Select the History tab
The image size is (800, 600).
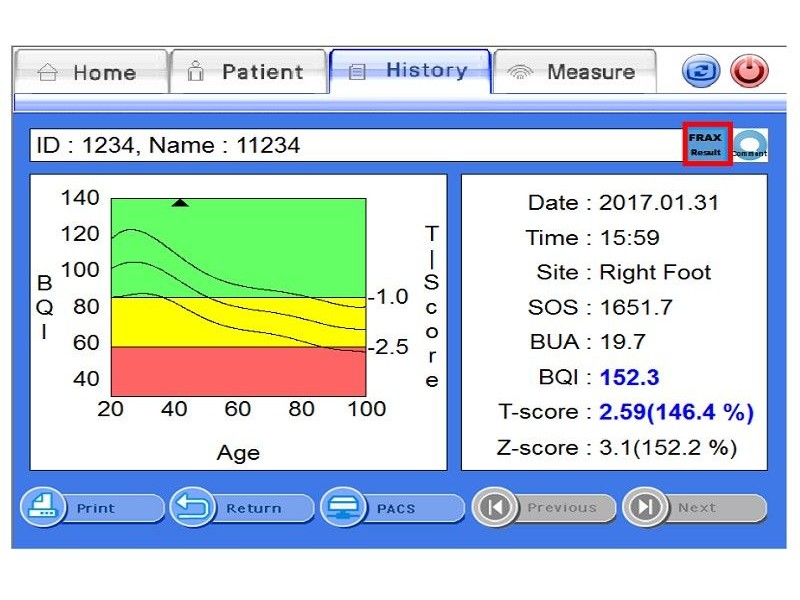click(411, 71)
